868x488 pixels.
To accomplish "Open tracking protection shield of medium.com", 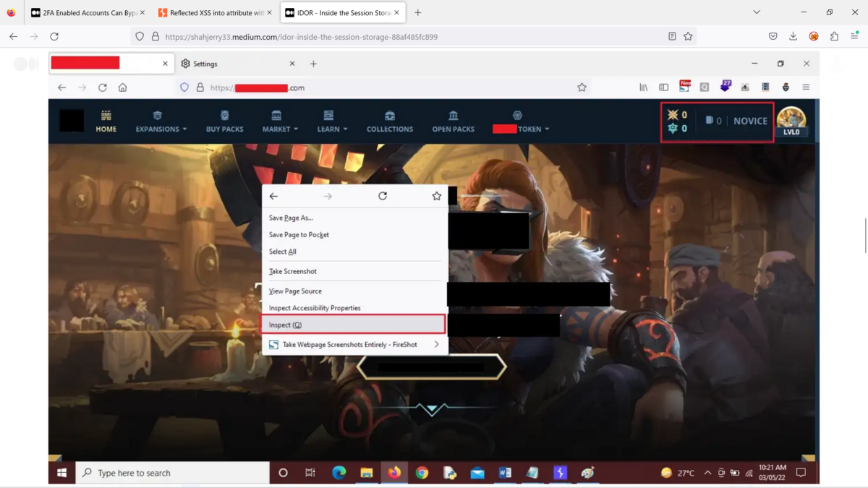I will click(x=140, y=36).
